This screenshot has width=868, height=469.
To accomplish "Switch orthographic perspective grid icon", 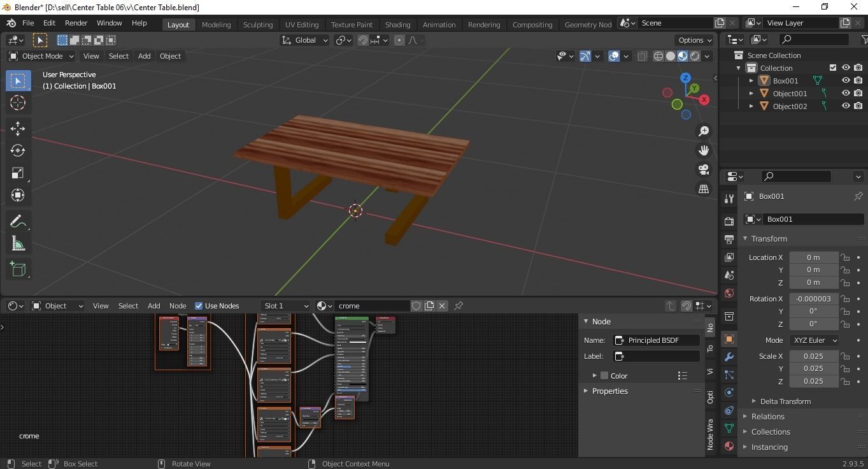I will point(704,189).
